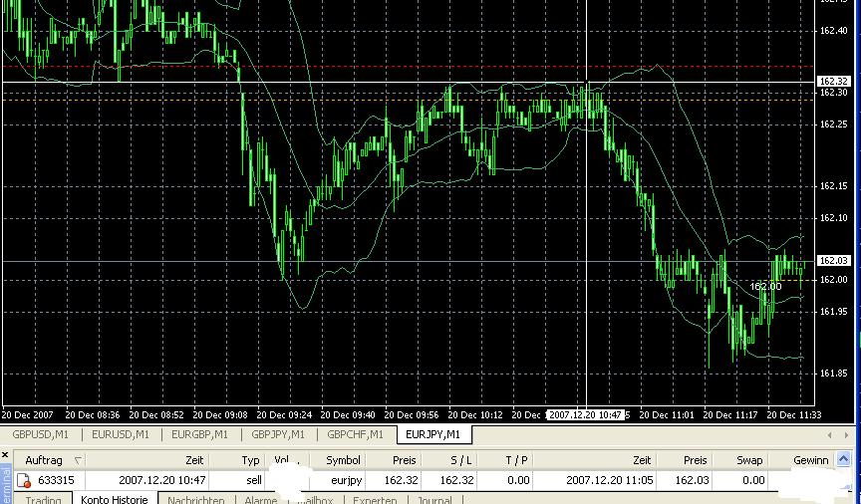Viewport: 861px width, 504px height.
Task: Open the GBPJPY,M1 chart tab
Action: click(x=278, y=435)
